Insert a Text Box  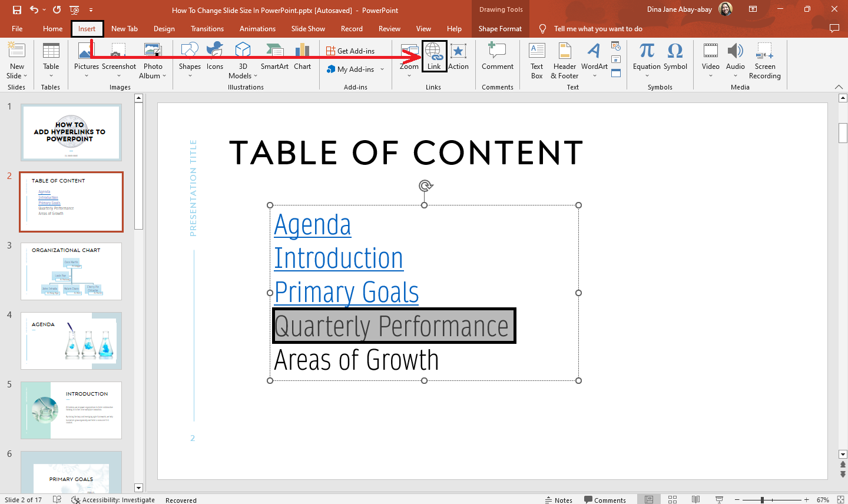(537, 61)
